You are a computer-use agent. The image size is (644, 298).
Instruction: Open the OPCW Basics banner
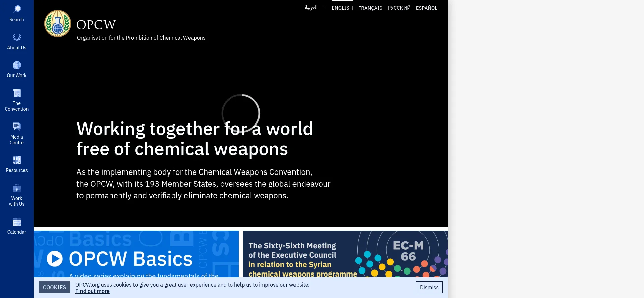click(x=136, y=254)
